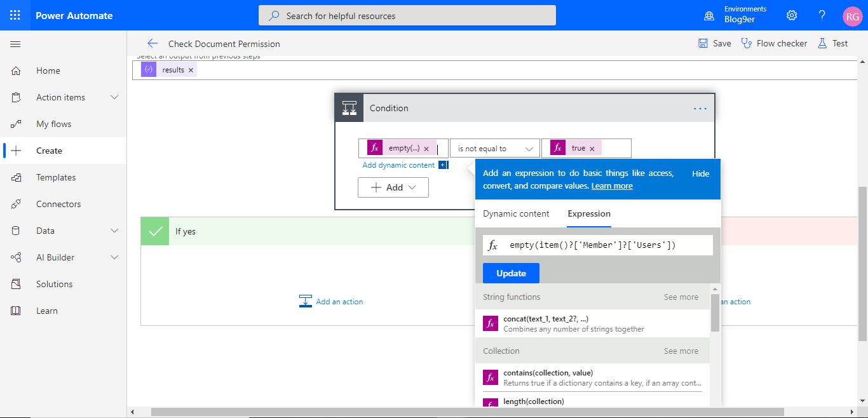Remove the true expression token
Viewport: 868px width, 418px height.
tap(592, 149)
